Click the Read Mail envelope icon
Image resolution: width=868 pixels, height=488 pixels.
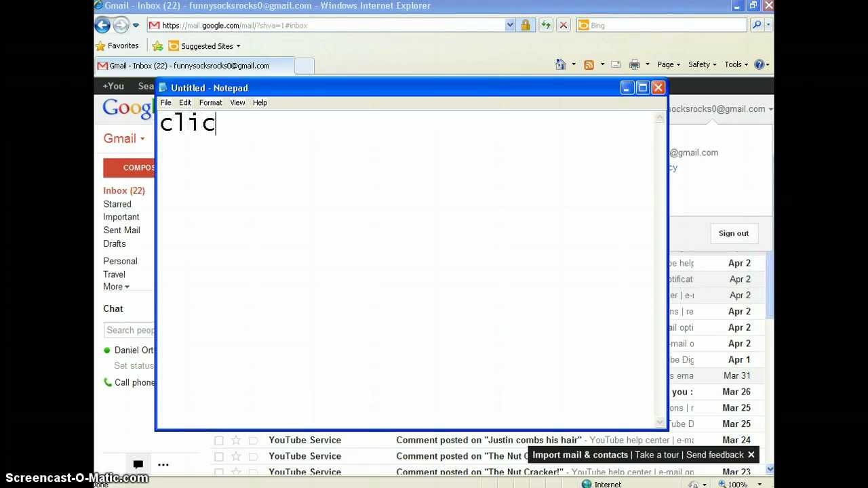(616, 64)
